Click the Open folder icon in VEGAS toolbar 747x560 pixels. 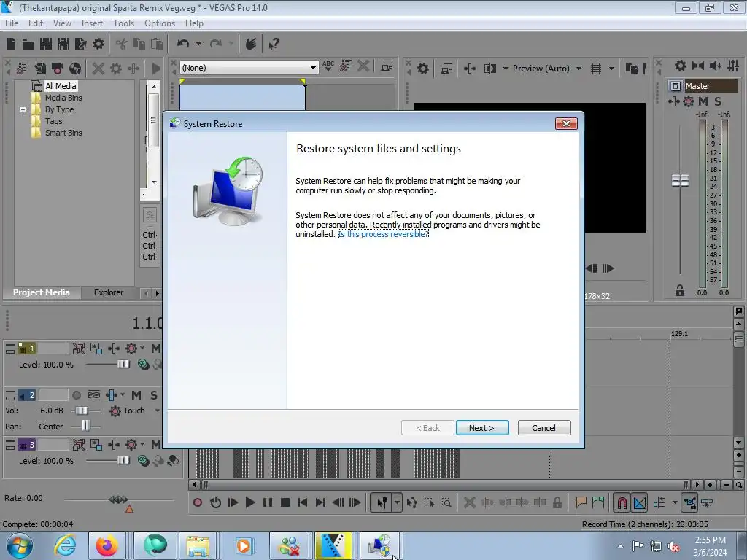pyautogui.click(x=28, y=44)
